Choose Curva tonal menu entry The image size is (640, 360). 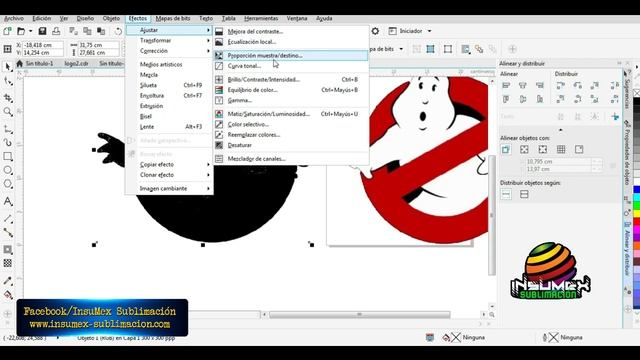[x=291, y=66]
